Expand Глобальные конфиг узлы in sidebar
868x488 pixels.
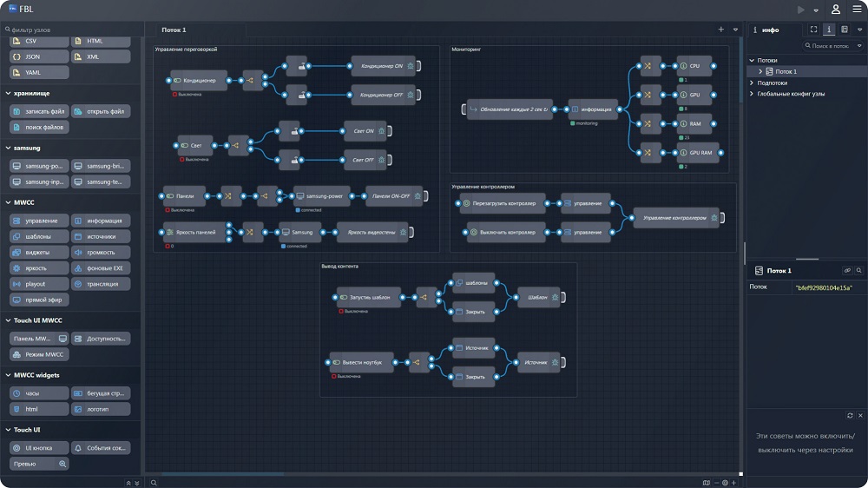coord(752,93)
